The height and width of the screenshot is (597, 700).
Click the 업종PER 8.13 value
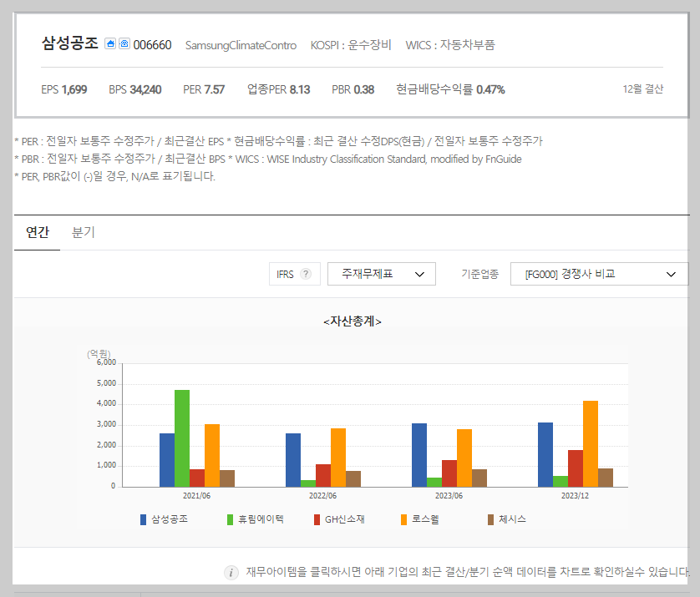coord(278,89)
